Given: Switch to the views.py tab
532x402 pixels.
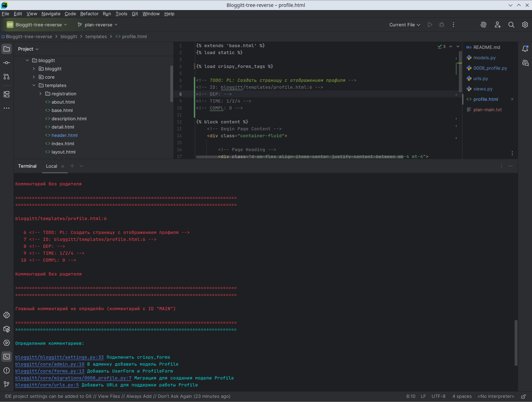Looking at the screenshot, I should pos(483,89).
